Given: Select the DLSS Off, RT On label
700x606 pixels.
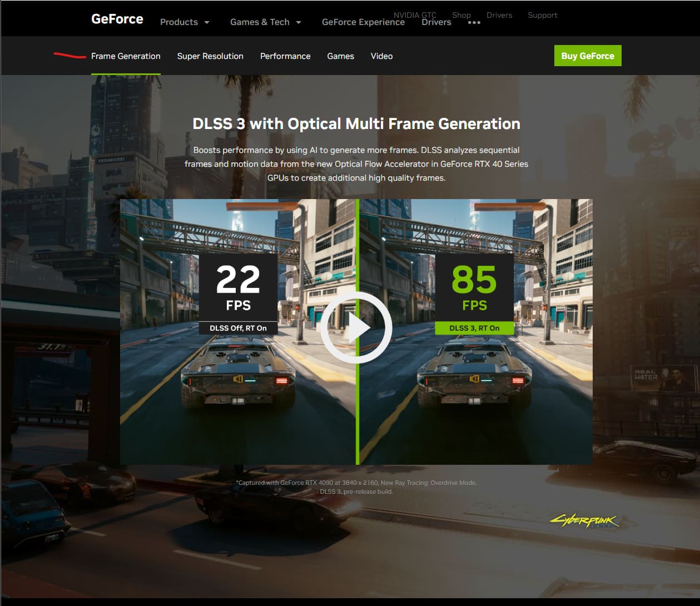Looking at the screenshot, I should pyautogui.click(x=238, y=328).
